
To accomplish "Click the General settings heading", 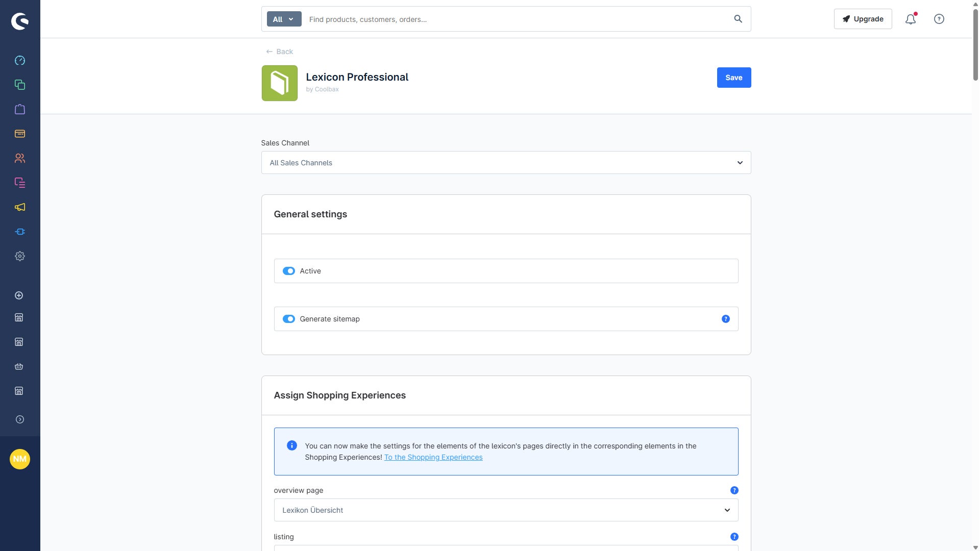I will [310, 214].
